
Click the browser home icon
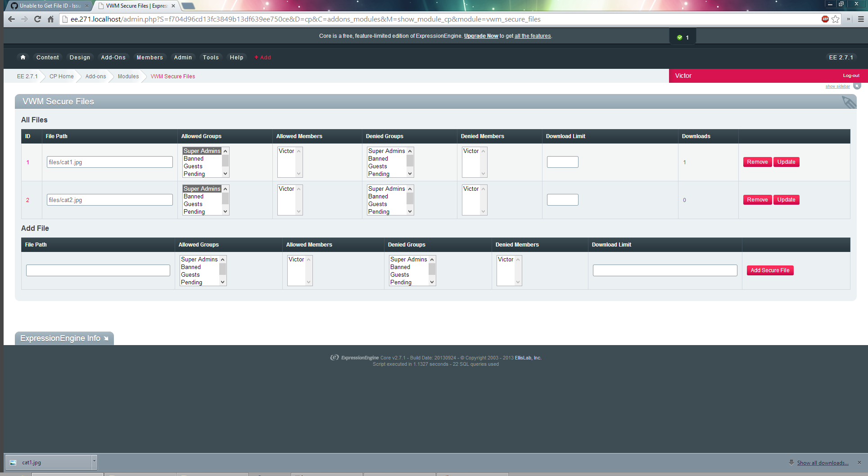(x=50, y=19)
